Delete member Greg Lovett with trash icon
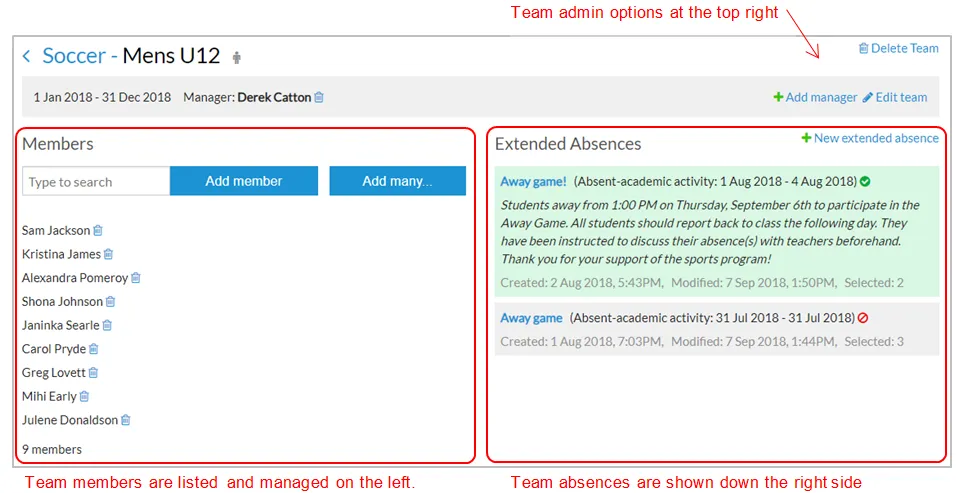Image resolution: width=956 pixels, height=493 pixels. 93,372
